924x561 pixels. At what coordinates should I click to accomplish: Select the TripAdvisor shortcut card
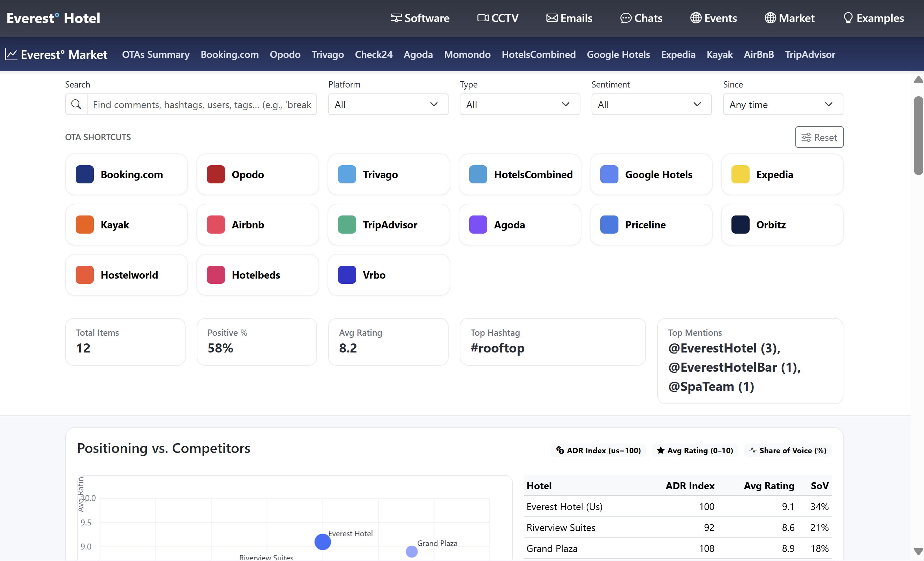(x=389, y=225)
